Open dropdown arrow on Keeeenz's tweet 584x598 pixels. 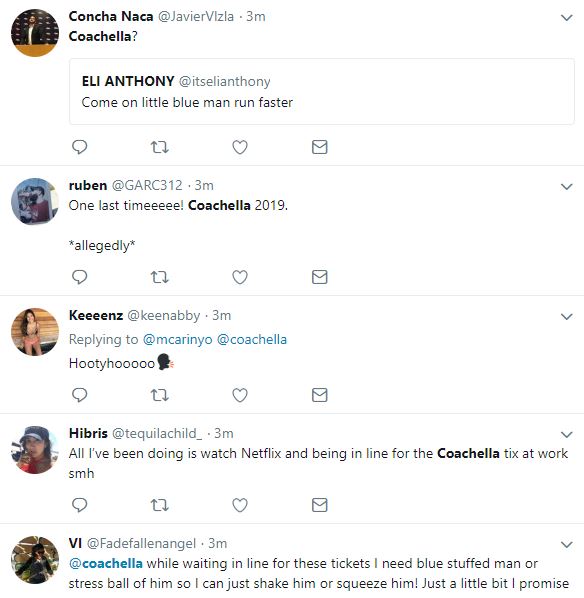click(567, 317)
